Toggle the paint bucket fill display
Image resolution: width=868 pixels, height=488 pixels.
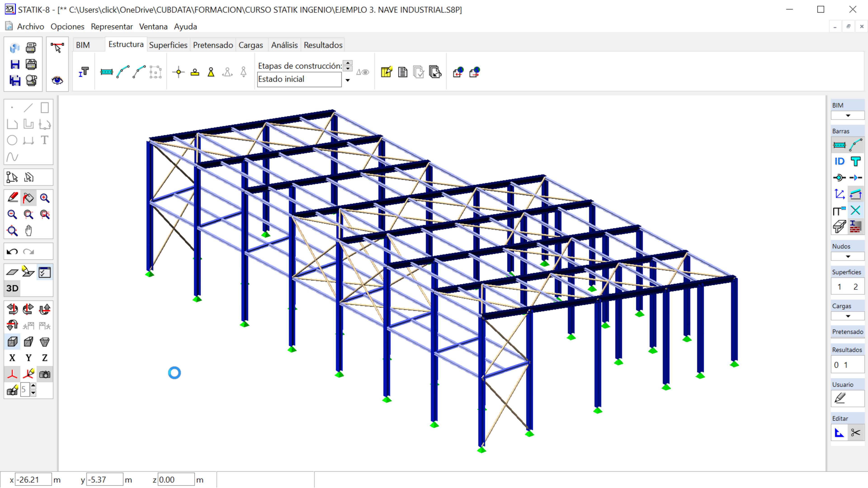(29, 198)
